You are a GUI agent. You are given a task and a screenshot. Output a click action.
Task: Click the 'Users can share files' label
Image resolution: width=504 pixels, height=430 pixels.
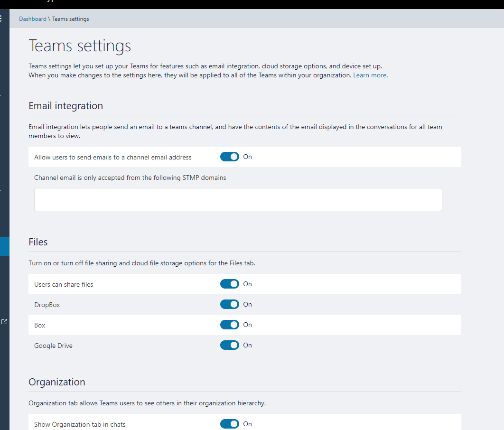[64, 284]
